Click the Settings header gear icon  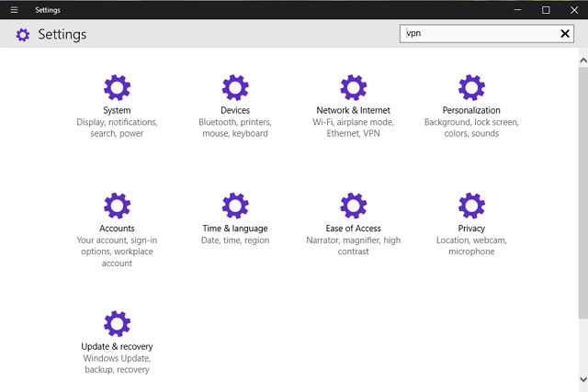22,35
